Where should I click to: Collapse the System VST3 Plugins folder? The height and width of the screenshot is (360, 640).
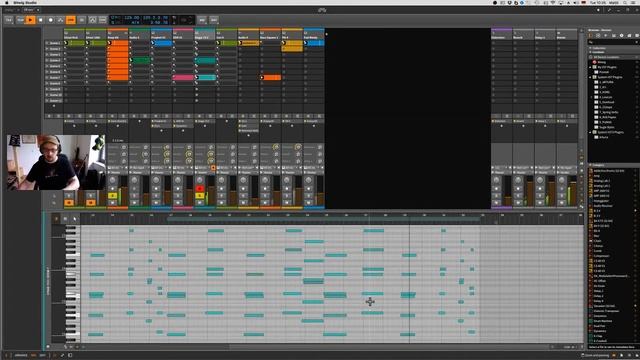tap(590, 132)
